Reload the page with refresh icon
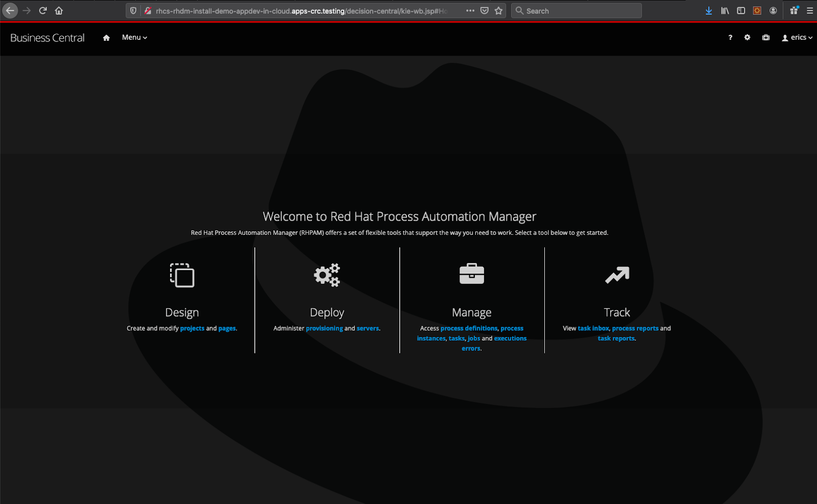Viewport: 817px width, 504px height. (43, 10)
